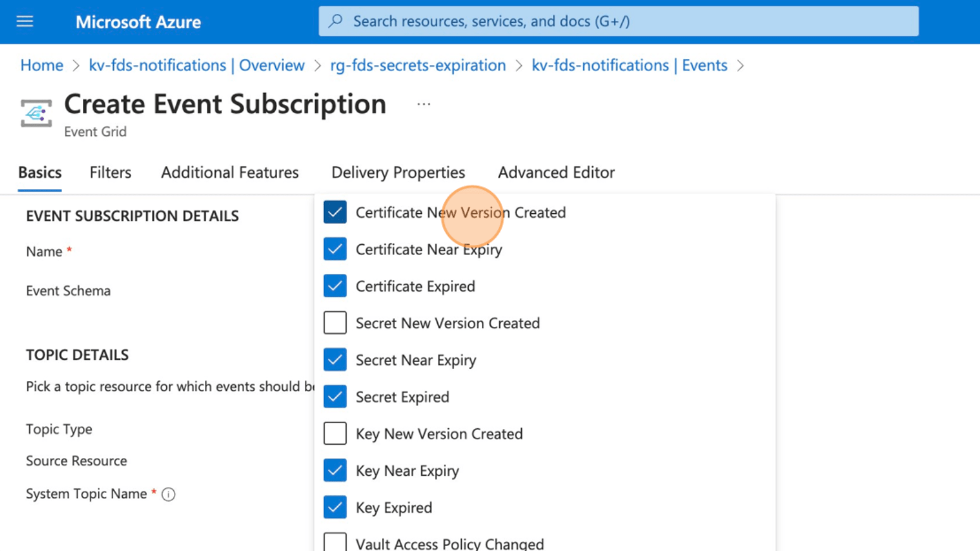980x551 pixels.
Task: Click the Event Schema label
Action: coord(68,291)
